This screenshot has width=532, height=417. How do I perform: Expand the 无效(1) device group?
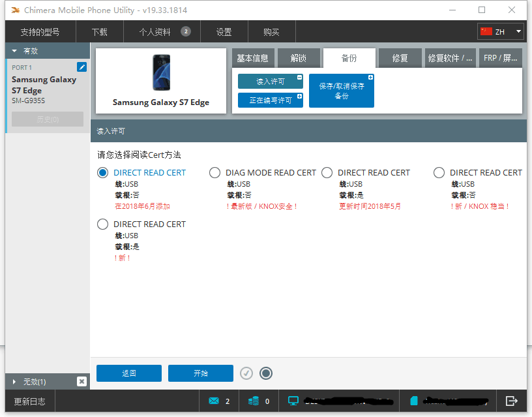(x=14, y=382)
